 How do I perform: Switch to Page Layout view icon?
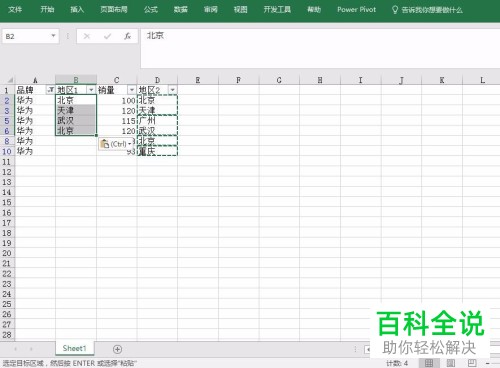click(451, 363)
